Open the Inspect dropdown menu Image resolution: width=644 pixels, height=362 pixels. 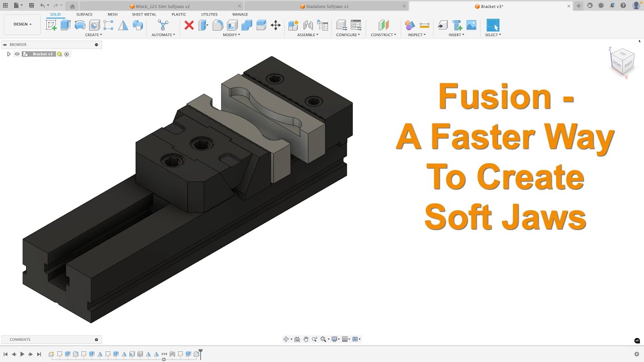[x=417, y=35]
